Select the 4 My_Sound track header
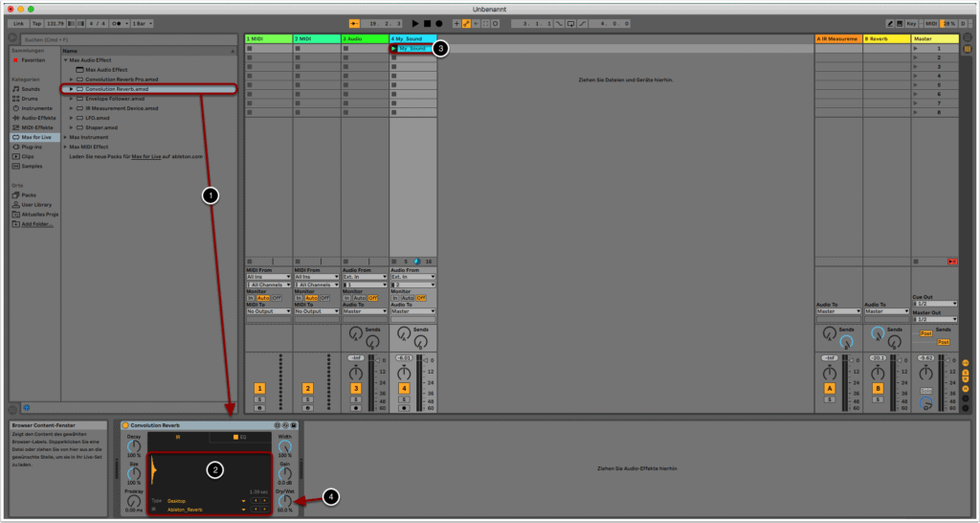This screenshot has height=523, width=980. click(x=412, y=38)
